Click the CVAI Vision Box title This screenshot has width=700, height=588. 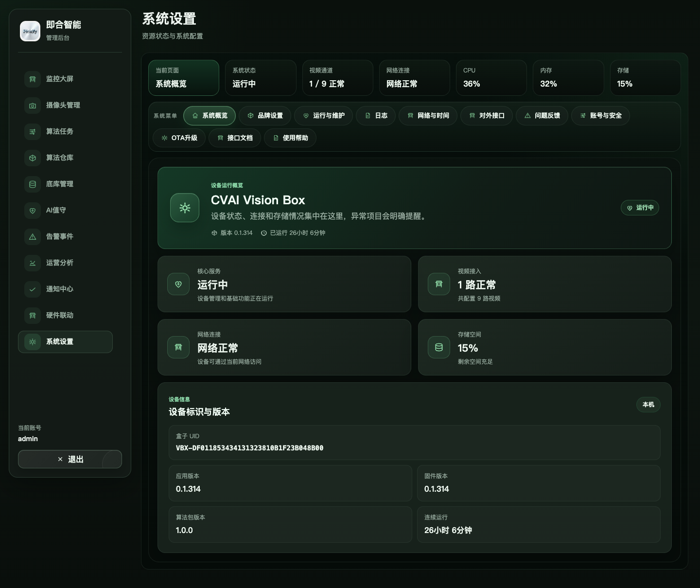click(x=258, y=200)
